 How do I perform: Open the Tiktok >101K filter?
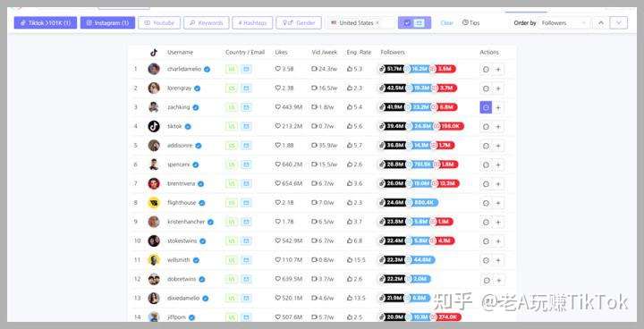[x=46, y=22]
